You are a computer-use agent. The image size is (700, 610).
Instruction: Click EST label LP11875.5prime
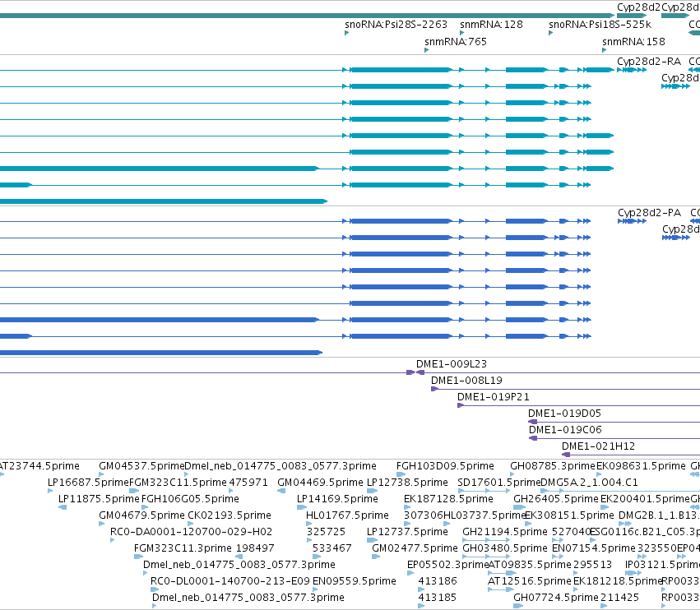tap(99, 499)
